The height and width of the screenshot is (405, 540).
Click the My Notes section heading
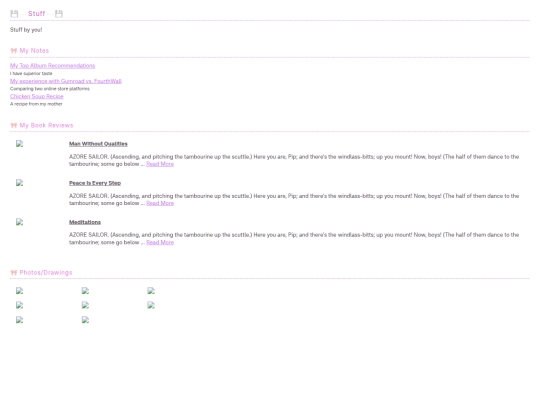coord(34,51)
